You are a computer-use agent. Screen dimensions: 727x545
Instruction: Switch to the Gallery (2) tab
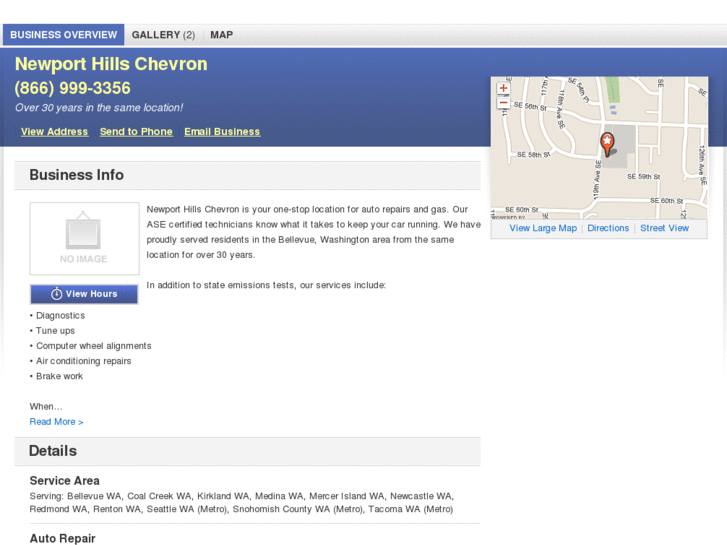(163, 35)
